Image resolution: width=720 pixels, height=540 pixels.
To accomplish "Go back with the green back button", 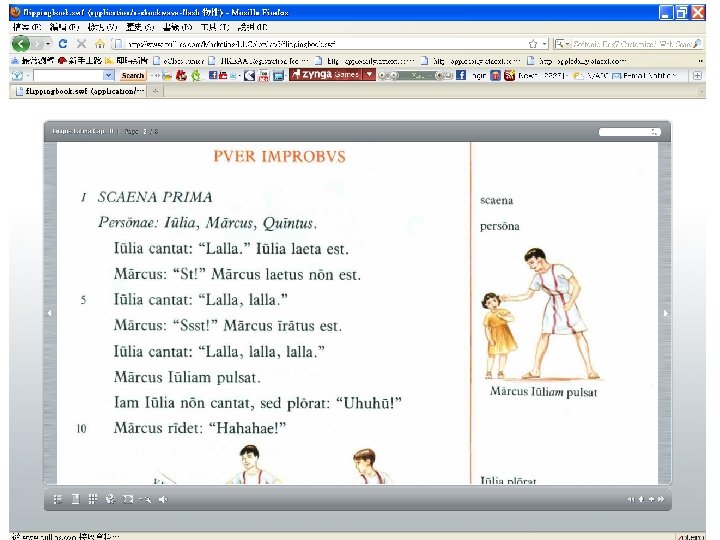I will (x=21, y=44).
